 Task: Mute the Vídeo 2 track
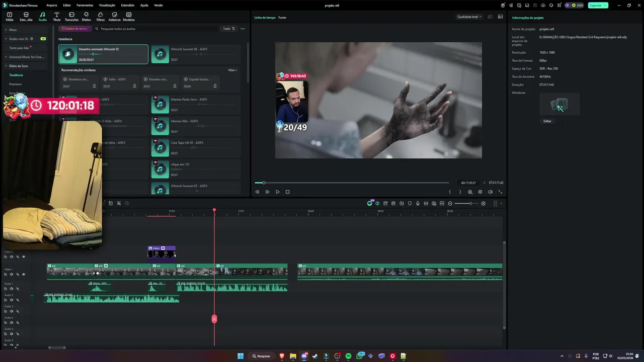pos(12,256)
